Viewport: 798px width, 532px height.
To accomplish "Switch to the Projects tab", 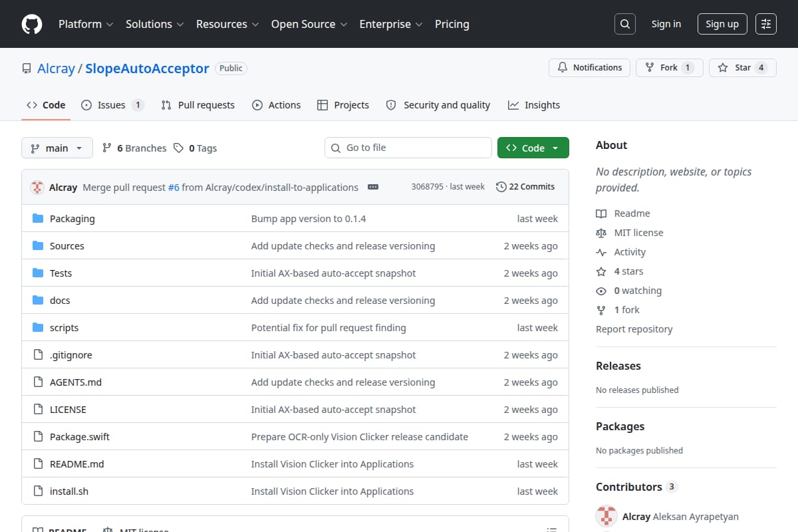I will [343, 105].
